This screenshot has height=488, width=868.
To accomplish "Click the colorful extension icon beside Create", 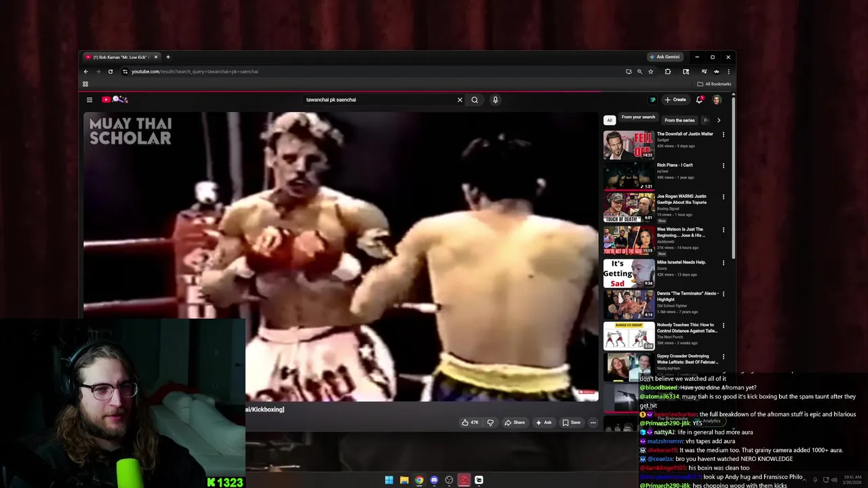I will click(652, 100).
